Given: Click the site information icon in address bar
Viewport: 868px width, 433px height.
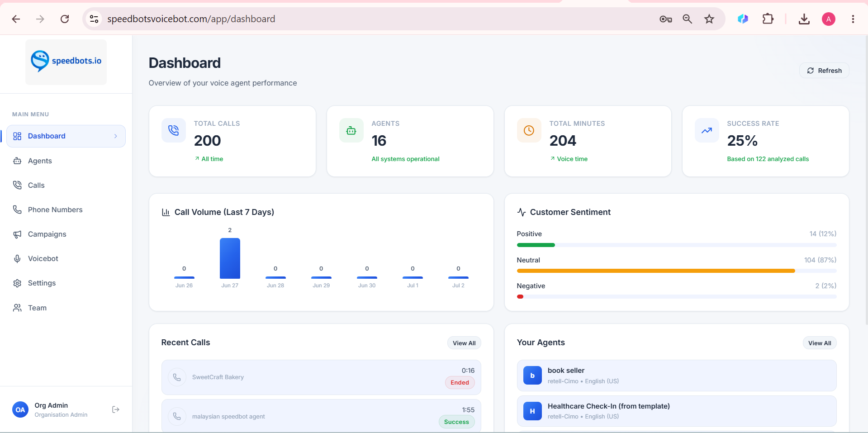Looking at the screenshot, I should pos(94,19).
